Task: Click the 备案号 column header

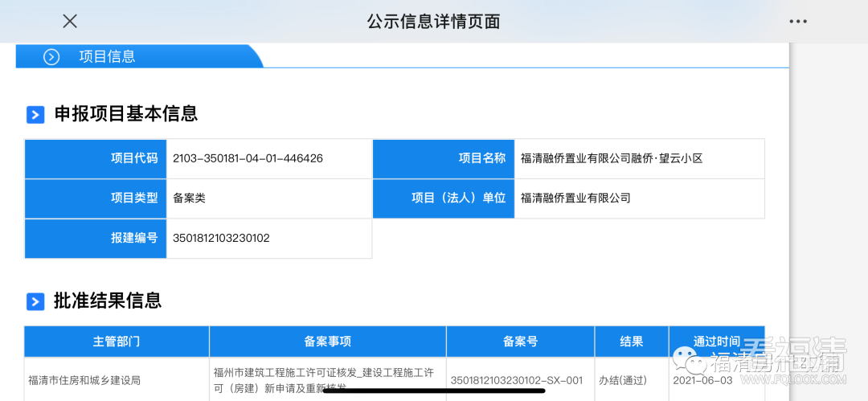Action: [x=520, y=342]
